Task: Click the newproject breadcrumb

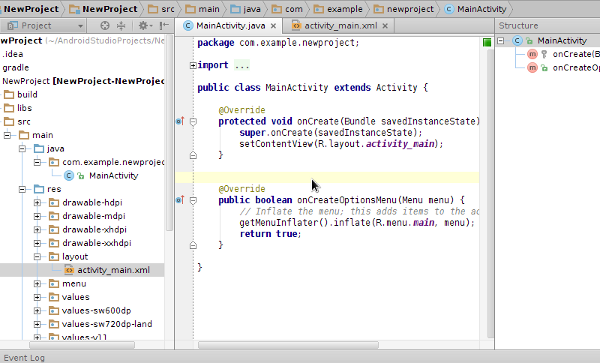Action: pyautogui.click(x=404, y=9)
